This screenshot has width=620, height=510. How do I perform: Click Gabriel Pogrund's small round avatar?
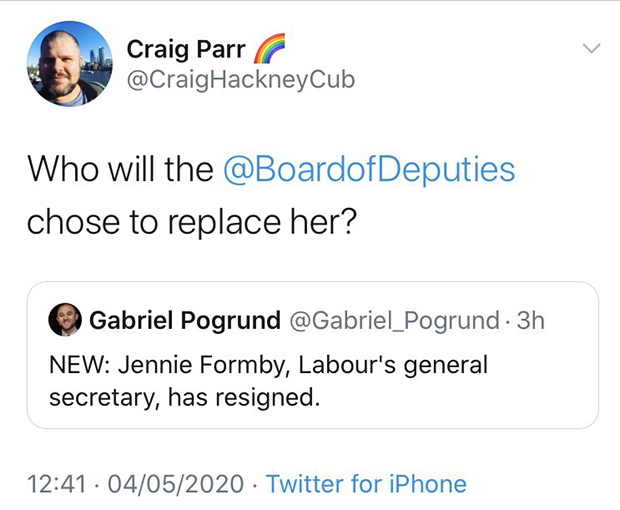click(x=65, y=320)
